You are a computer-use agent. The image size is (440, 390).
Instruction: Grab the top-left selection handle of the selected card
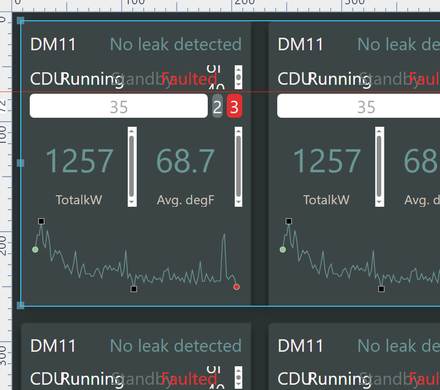click(x=20, y=21)
